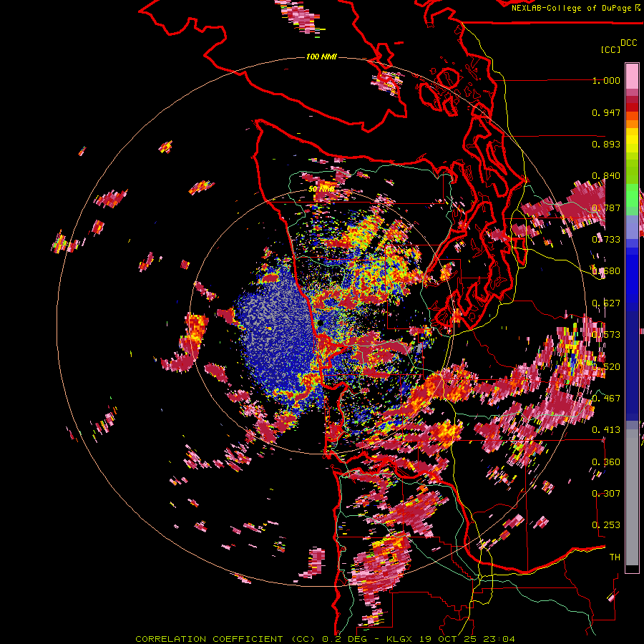The width and height of the screenshot is (644, 644).
Task: Click the 0.627 scale value
Action: [606, 303]
